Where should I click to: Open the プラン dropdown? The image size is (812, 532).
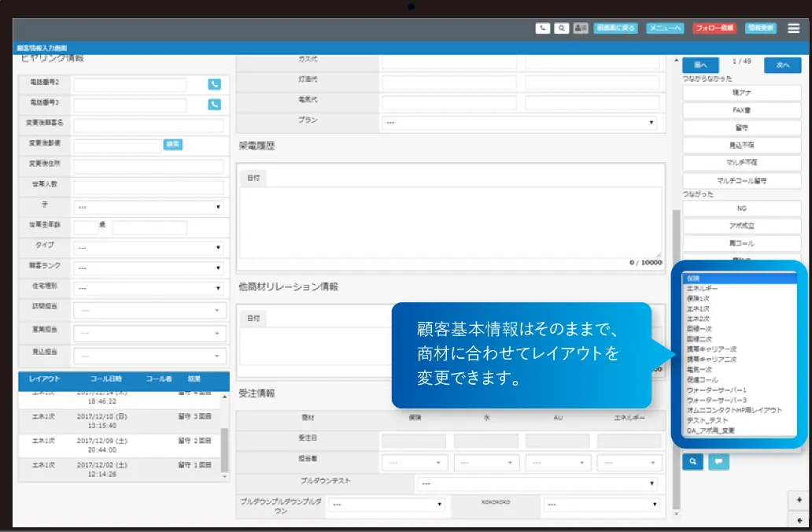pyautogui.click(x=519, y=123)
